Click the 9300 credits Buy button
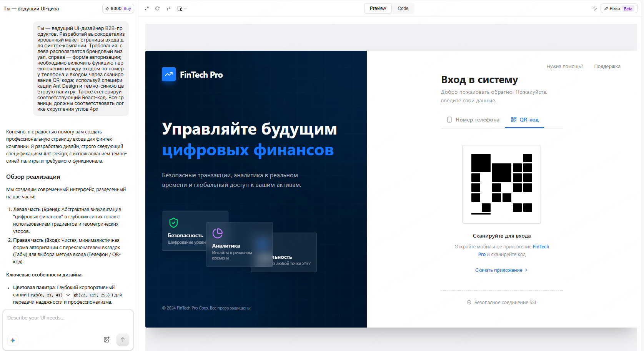 (x=118, y=8)
